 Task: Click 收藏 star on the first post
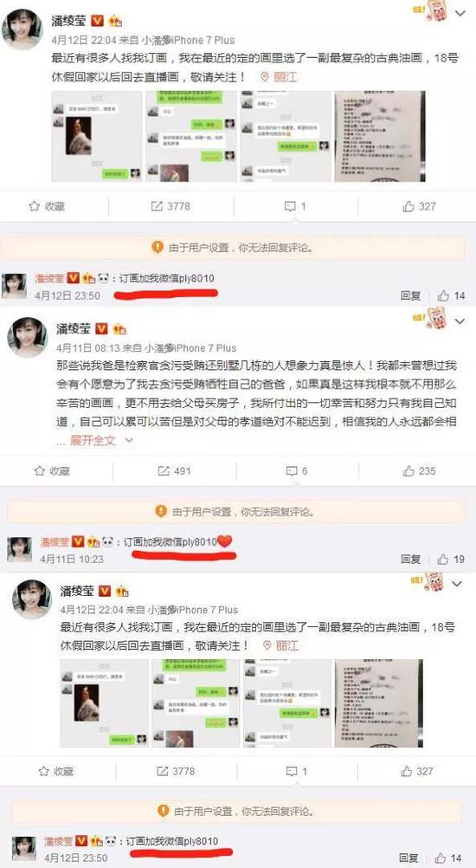[x=35, y=206]
